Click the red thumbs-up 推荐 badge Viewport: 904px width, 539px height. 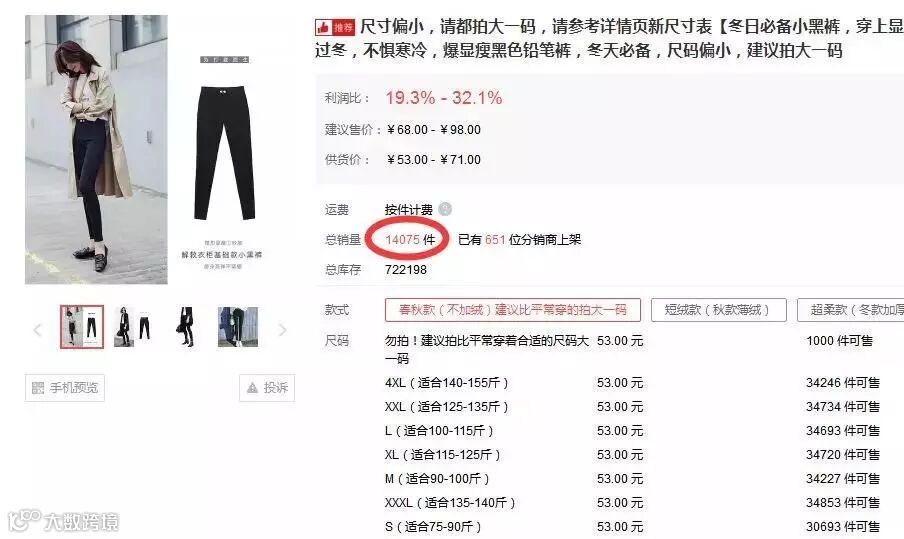point(334,27)
